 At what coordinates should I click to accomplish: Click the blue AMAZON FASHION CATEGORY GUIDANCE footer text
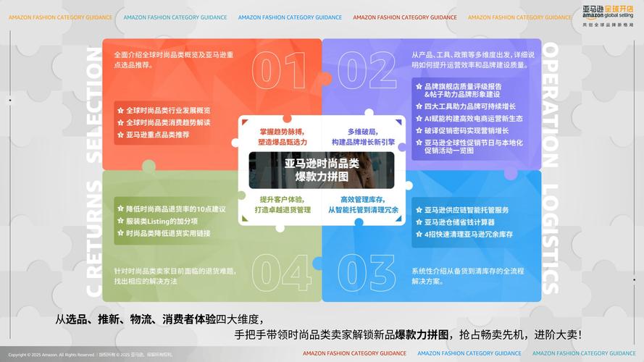point(469,353)
